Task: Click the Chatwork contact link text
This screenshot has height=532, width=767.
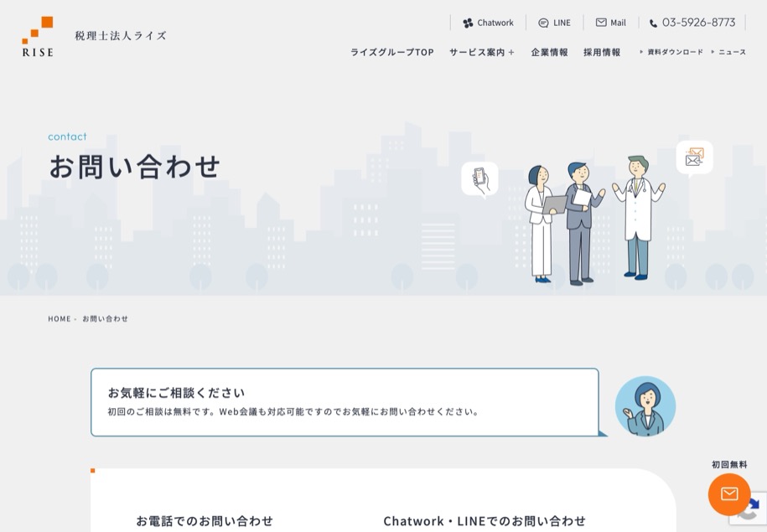Action: click(495, 23)
